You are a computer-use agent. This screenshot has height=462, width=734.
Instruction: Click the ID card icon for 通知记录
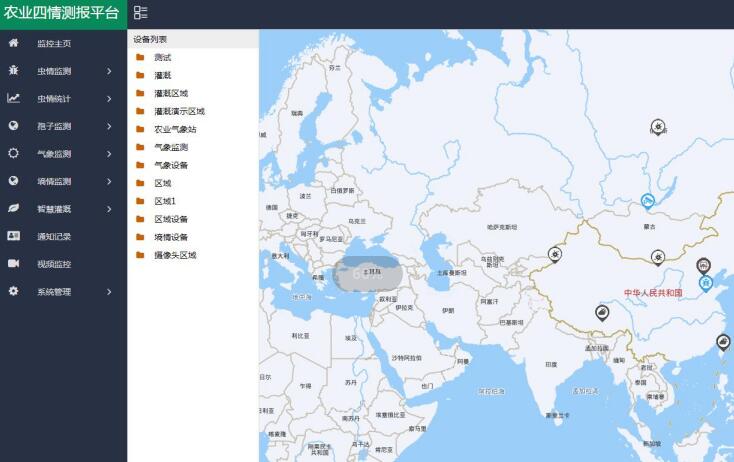pos(13,236)
